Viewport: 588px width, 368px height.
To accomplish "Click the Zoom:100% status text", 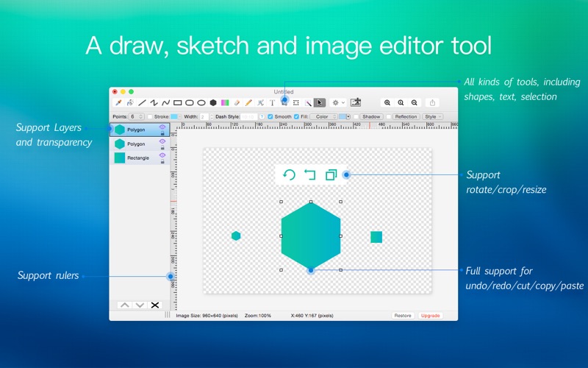I will [258, 316].
